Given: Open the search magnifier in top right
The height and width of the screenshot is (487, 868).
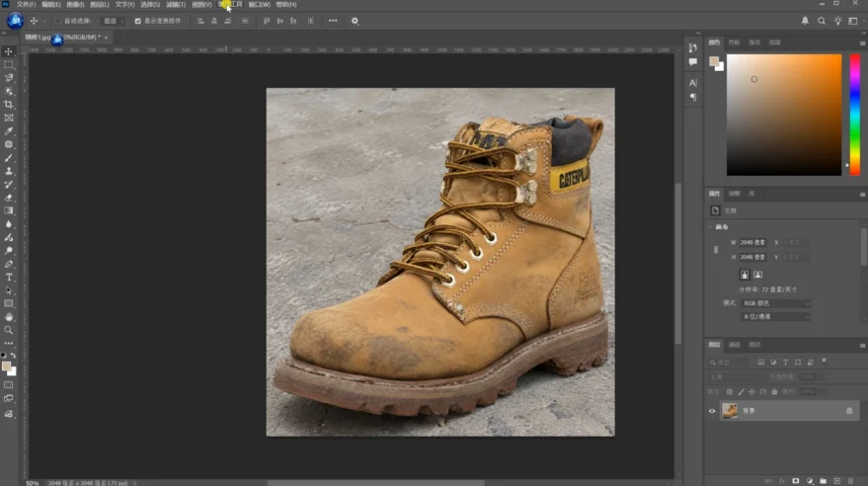Looking at the screenshot, I should (822, 21).
